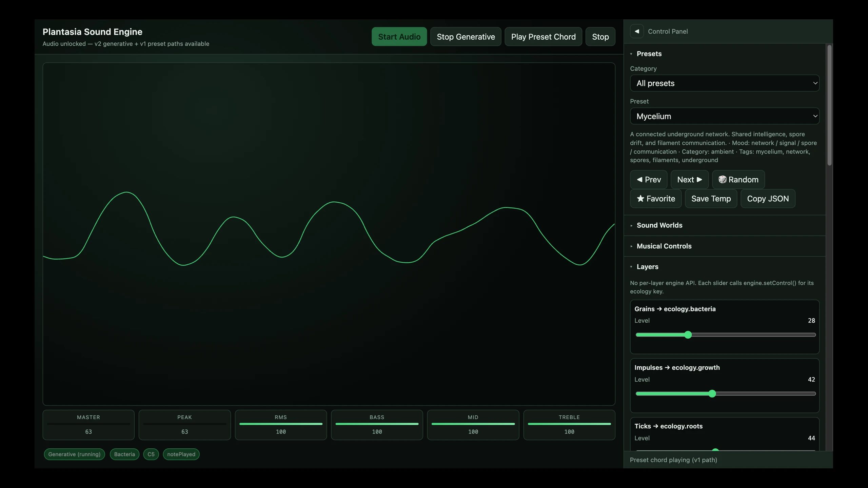This screenshot has width=868, height=488.
Task: Select the TREBLE meter card
Action: coord(569,425)
